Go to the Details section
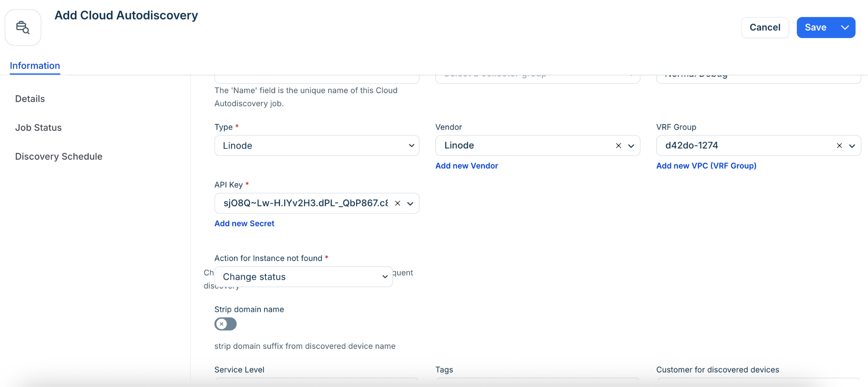This screenshot has height=387, width=868. point(30,99)
